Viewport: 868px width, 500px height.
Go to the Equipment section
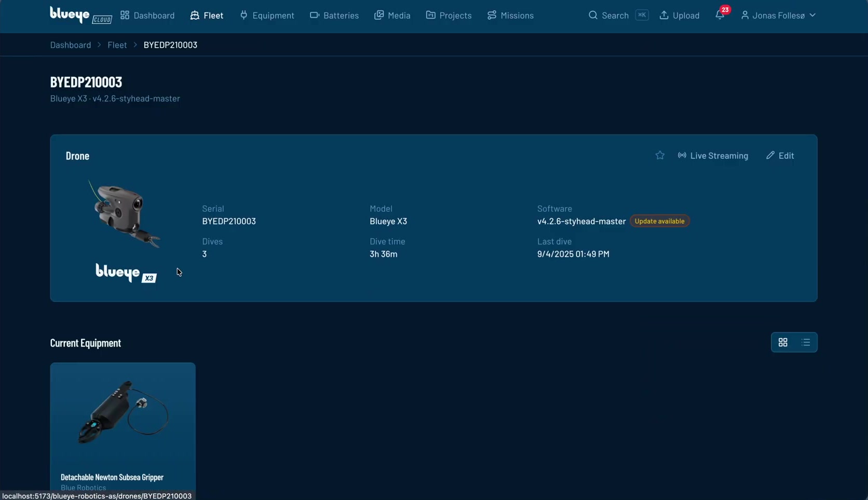click(x=267, y=16)
